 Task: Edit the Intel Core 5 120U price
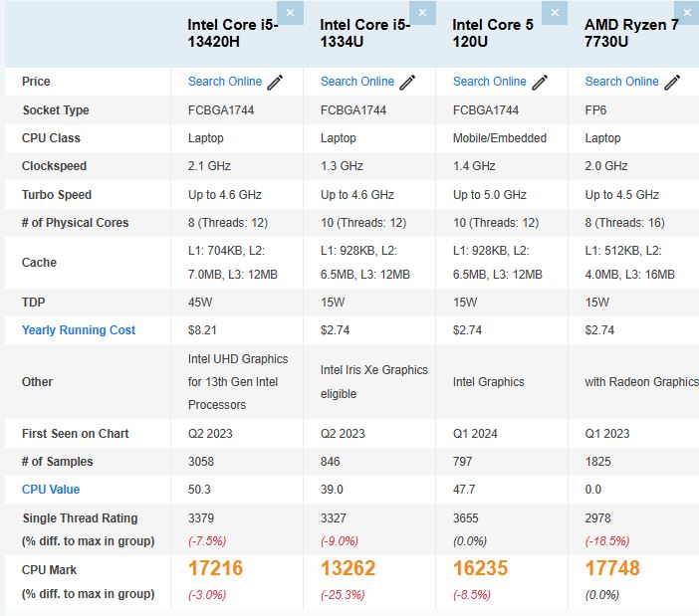[x=541, y=82]
